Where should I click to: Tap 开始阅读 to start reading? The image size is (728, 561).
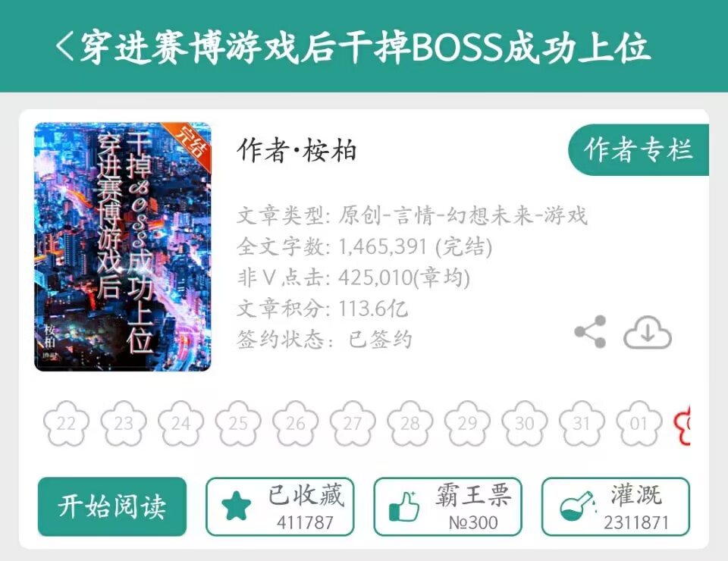[x=112, y=506]
